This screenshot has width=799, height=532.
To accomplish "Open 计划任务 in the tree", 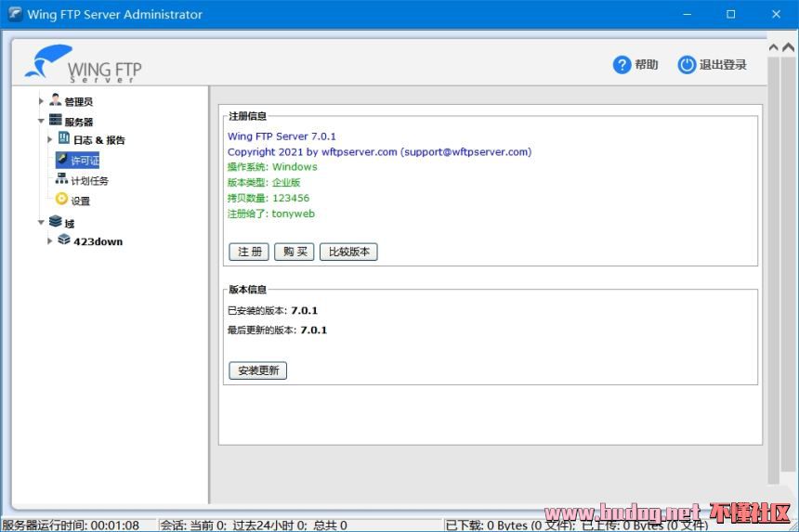I will point(90,181).
